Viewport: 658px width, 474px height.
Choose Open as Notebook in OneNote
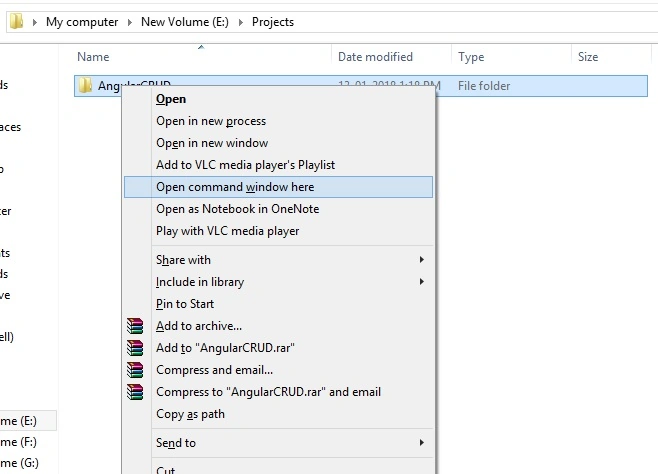click(238, 209)
